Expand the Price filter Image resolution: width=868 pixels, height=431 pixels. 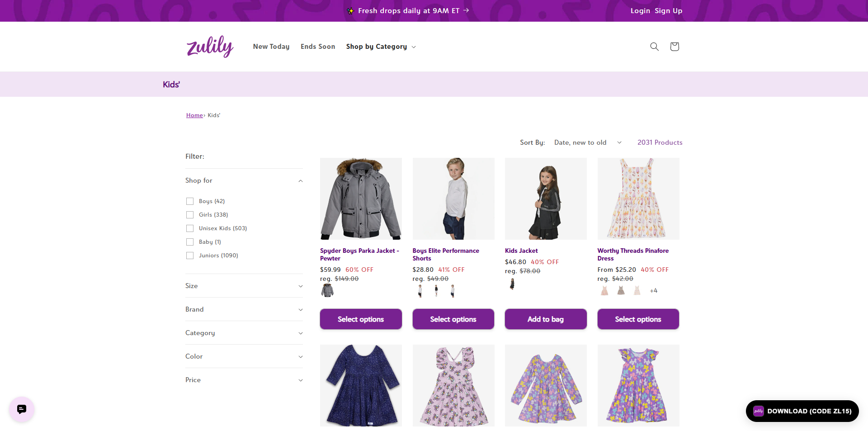pyautogui.click(x=244, y=380)
